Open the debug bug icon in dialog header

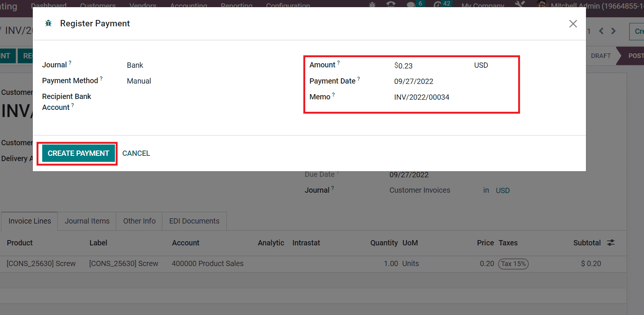(x=48, y=23)
